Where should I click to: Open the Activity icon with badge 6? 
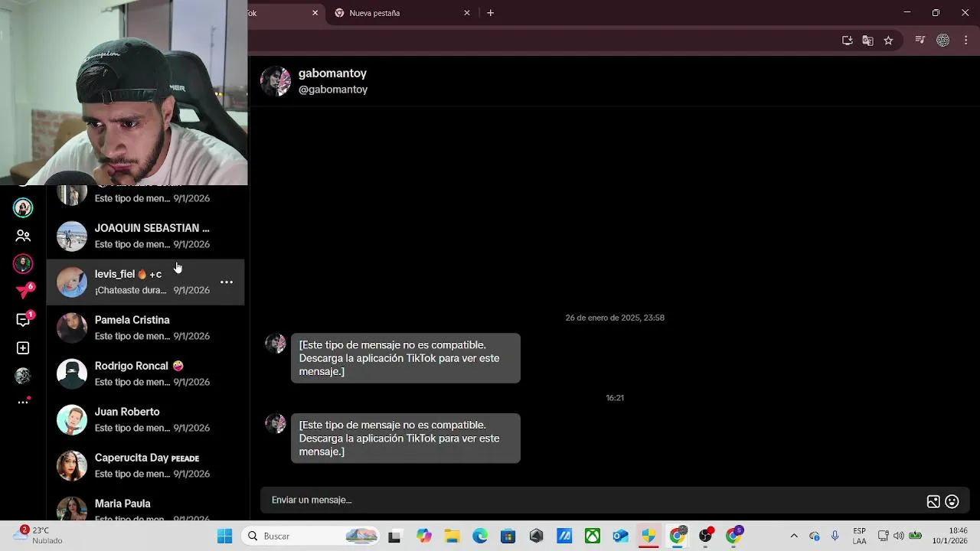point(24,291)
